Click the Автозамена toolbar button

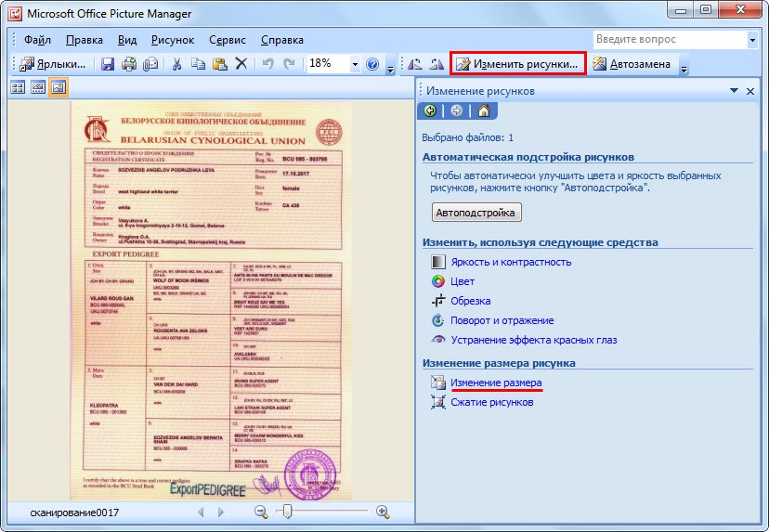click(632, 64)
